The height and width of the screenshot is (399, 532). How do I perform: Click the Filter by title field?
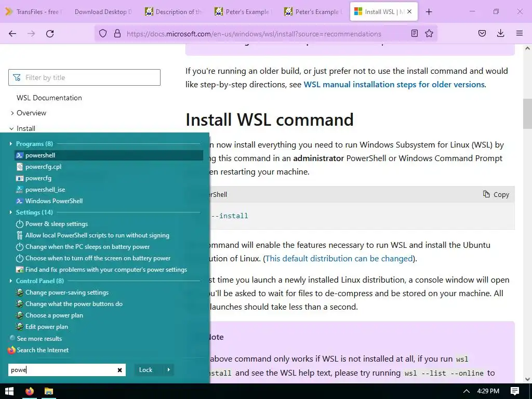point(84,77)
